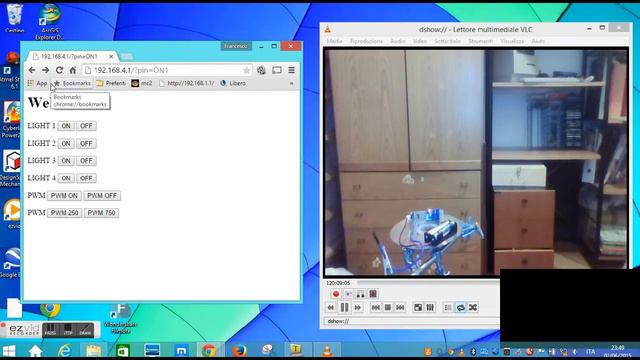Go forward in Chrome

pyautogui.click(x=46, y=70)
